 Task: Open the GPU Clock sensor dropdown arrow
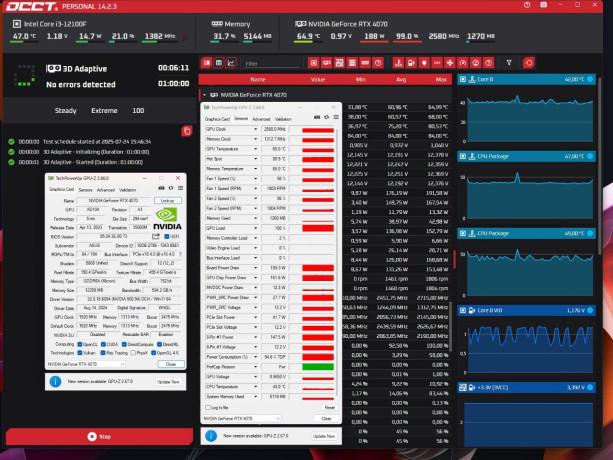(x=255, y=129)
